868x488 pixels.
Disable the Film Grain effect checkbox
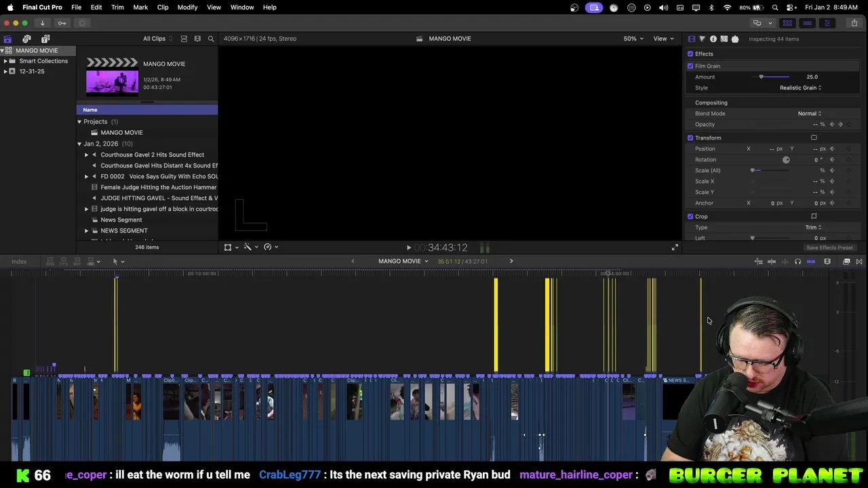coord(690,66)
